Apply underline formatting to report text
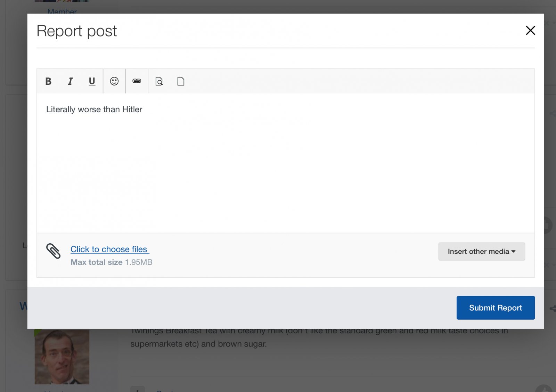Viewport: 556px width, 392px height. 92,81
